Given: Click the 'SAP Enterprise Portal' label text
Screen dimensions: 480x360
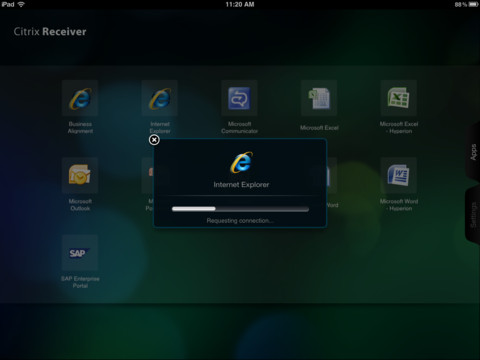Looking at the screenshot, I should pos(80,282).
